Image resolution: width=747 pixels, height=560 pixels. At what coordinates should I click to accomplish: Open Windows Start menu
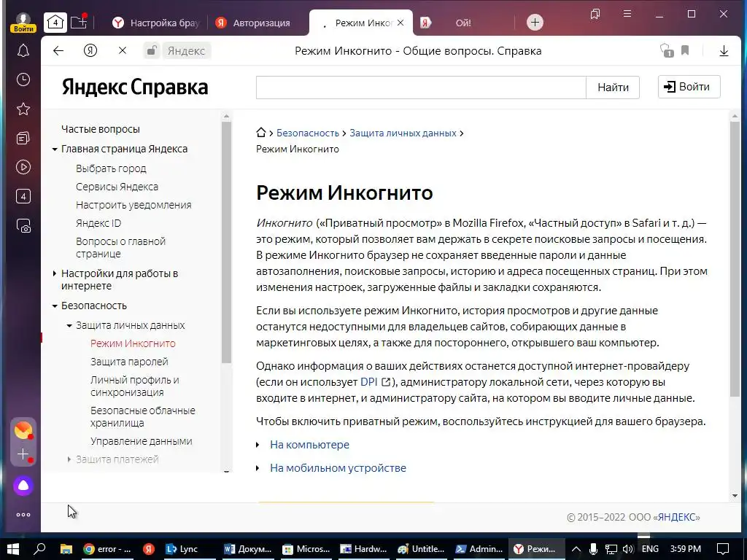13,548
